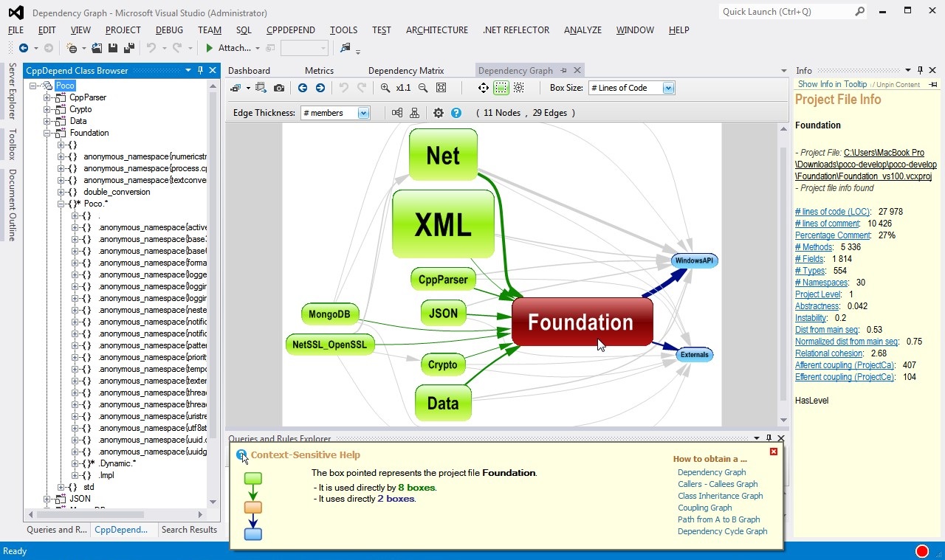Screen dimensions: 945x560
Task: Click the blue help question mark icon
Action: click(456, 113)
